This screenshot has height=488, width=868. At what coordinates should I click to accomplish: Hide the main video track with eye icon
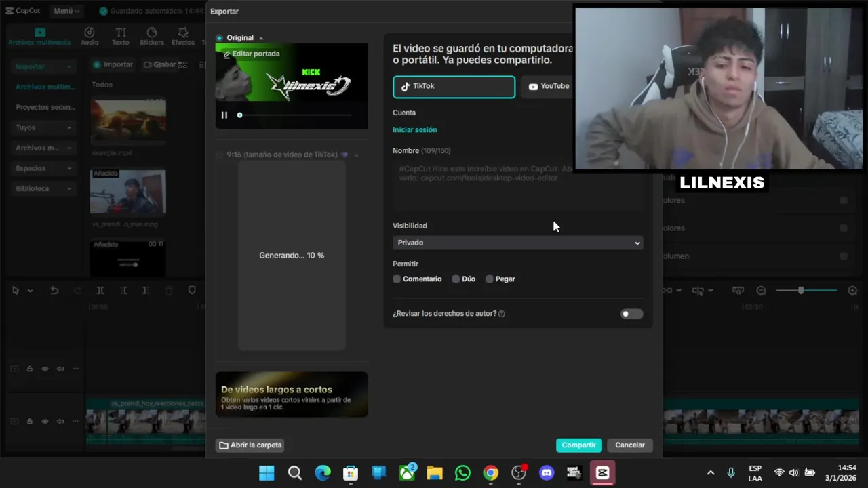[x=45, y=421]
